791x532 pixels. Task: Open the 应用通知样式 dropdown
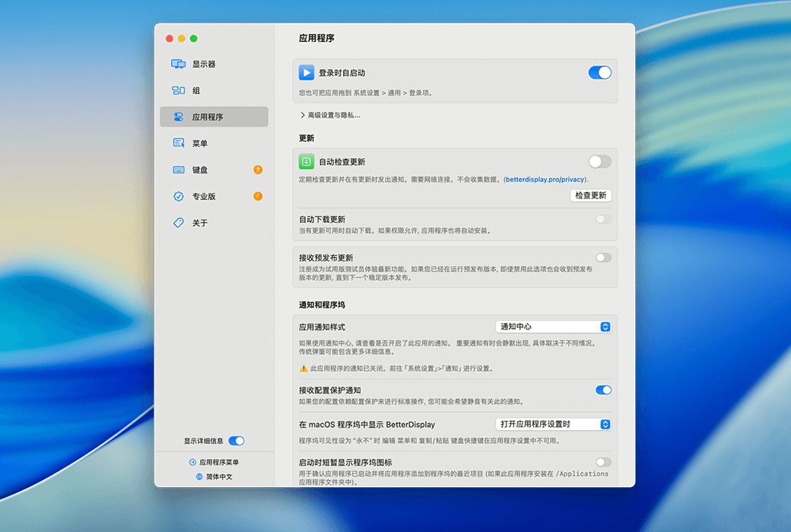tap(552, 327)
